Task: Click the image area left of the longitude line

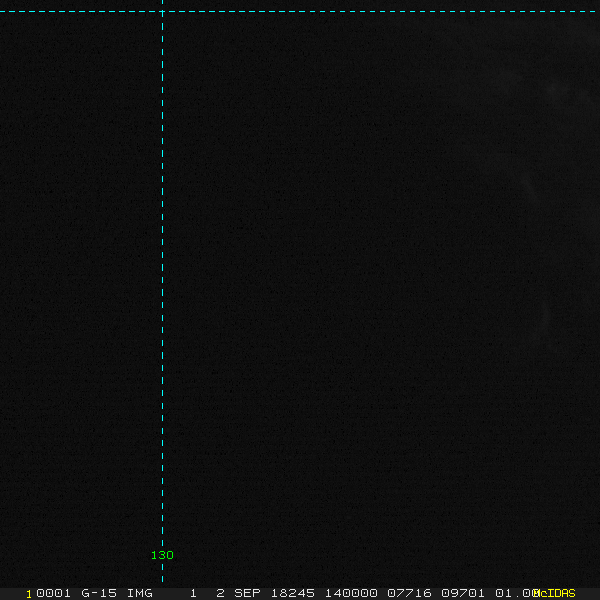Action: coord(80,300)
